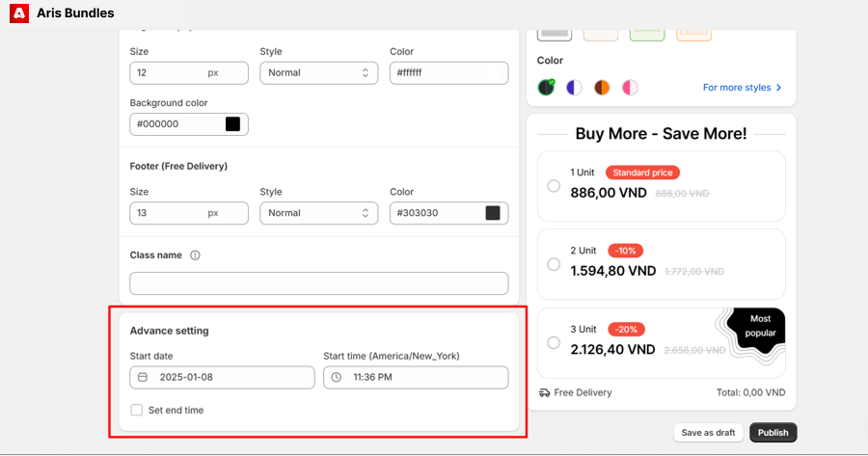The height and width of the screenshot is (456, 868).
Task: Click the Footer size field showing 13
Action: click(189, 213)
